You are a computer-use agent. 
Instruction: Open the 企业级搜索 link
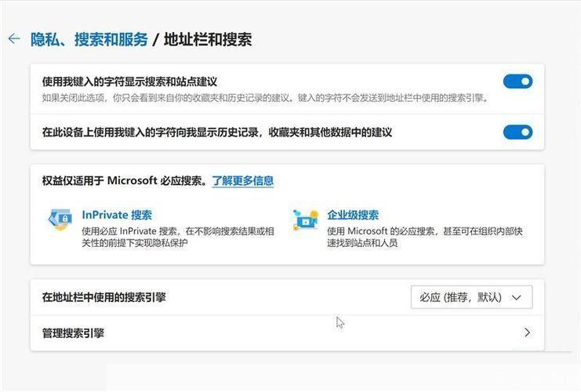[x=353, y=215]
